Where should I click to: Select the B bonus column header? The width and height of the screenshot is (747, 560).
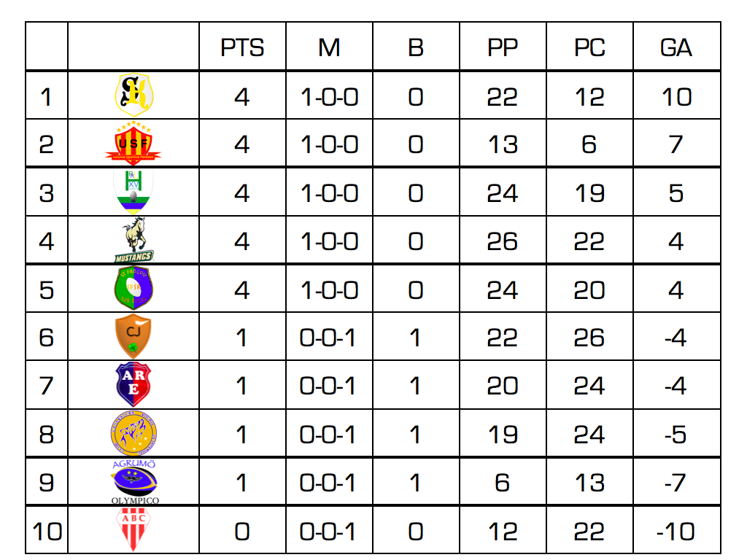416,47
